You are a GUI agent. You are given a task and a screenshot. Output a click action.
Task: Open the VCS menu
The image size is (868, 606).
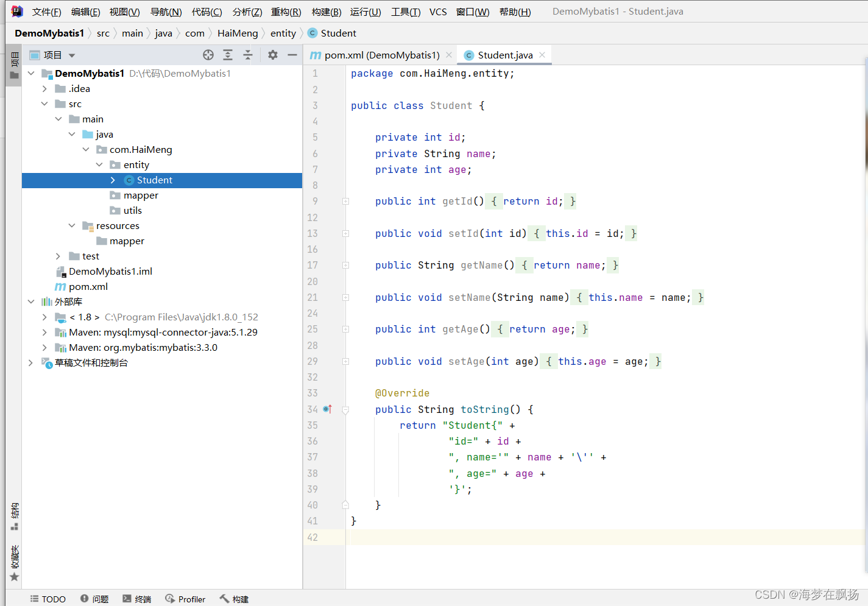[x=438, y=12]
